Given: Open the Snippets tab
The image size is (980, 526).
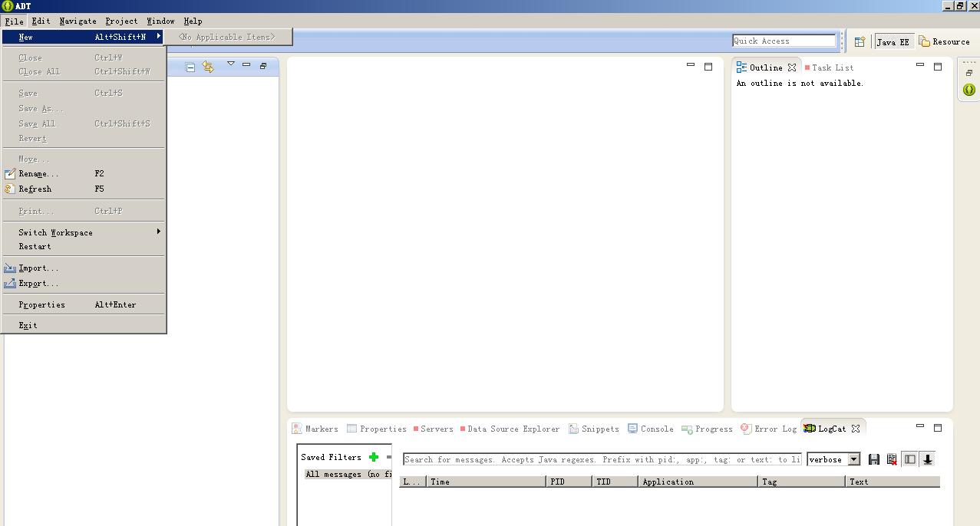Looking at the screenshot, I should [594, 429].
